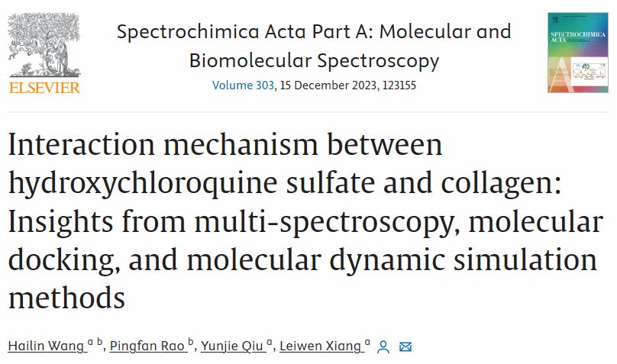617x364 pixels.
Task: Click affiliation superscript a after Leiwen Xiang
Action: tap(367, 343)
